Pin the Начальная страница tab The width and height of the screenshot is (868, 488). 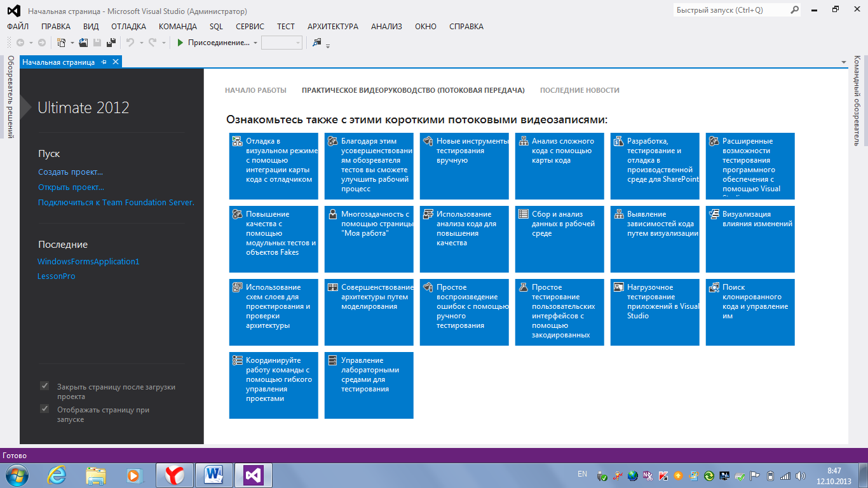[x=104, y=62]
